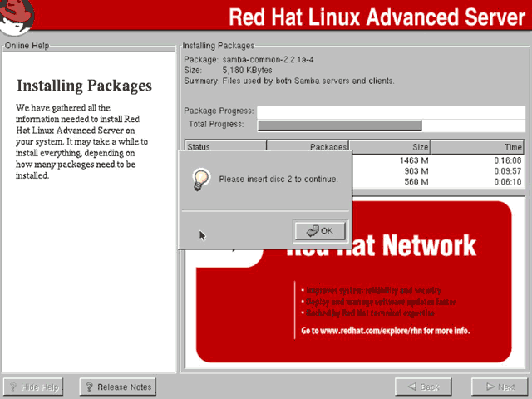Click the Status column header
Screen dimensions: 532x399
point(225,147)
